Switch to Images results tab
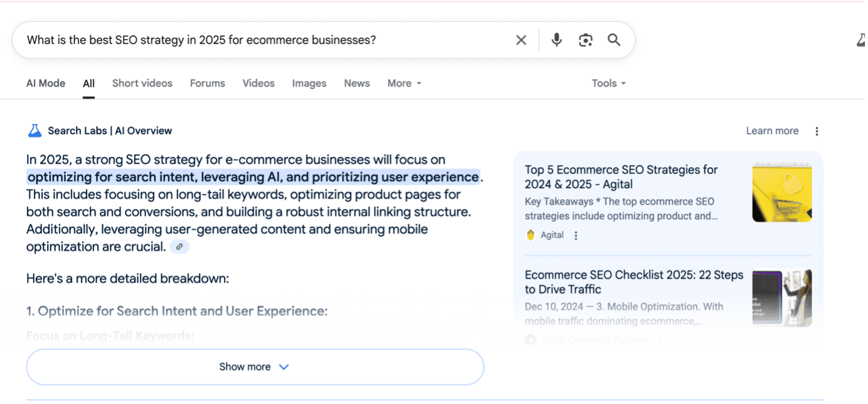868x404 pixels. pos(309,83)
